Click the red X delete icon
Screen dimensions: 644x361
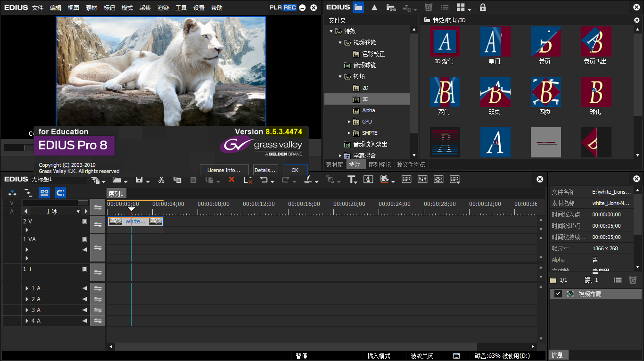(231, 180)
